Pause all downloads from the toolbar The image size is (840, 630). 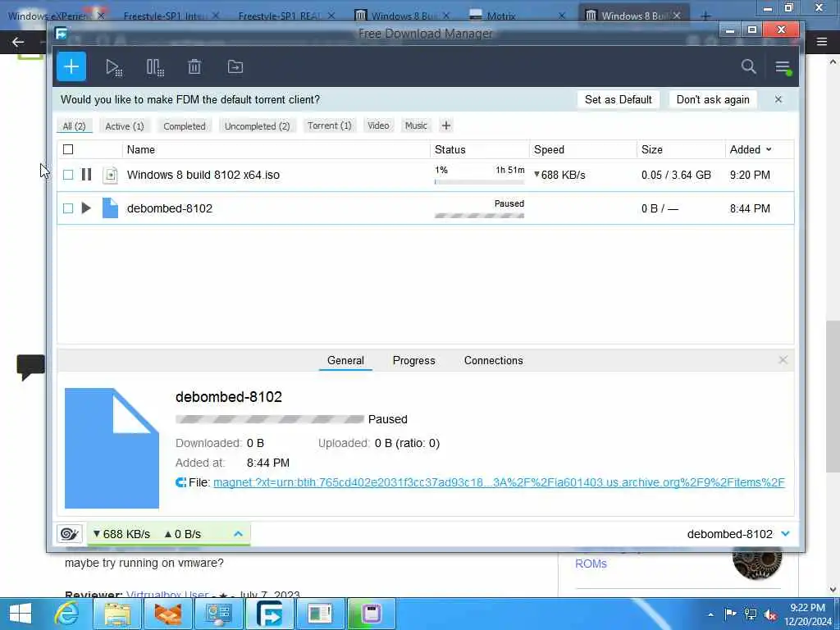(155, 67)
